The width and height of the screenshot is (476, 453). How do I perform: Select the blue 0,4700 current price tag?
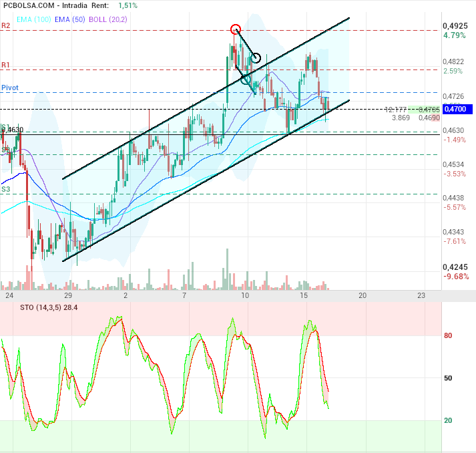coord(457,109)
